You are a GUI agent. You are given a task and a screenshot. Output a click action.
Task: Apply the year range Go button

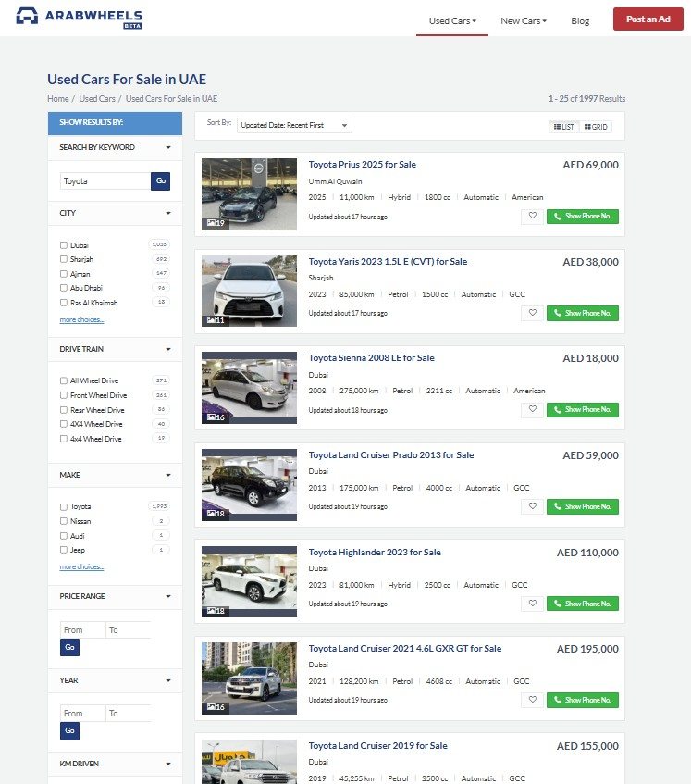click(x=69, y=731)
